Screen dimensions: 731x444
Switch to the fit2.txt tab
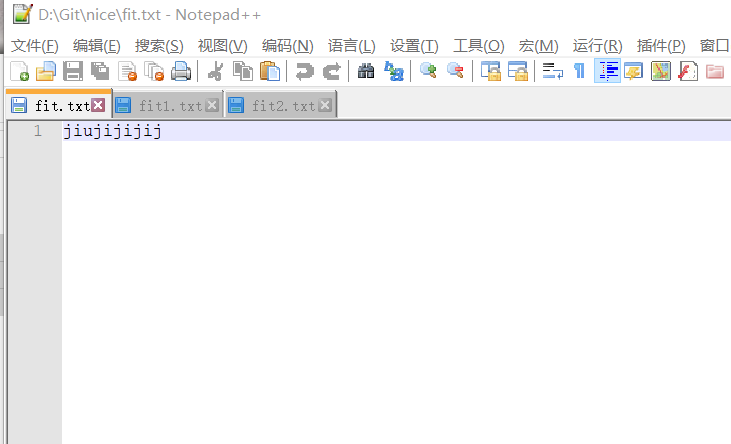283,106
